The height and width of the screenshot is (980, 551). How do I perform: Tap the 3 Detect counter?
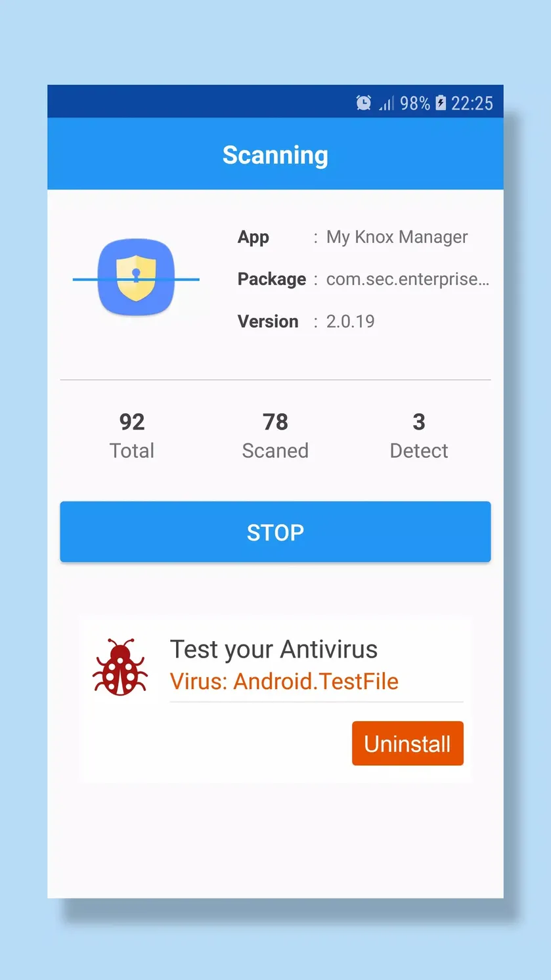419,435
